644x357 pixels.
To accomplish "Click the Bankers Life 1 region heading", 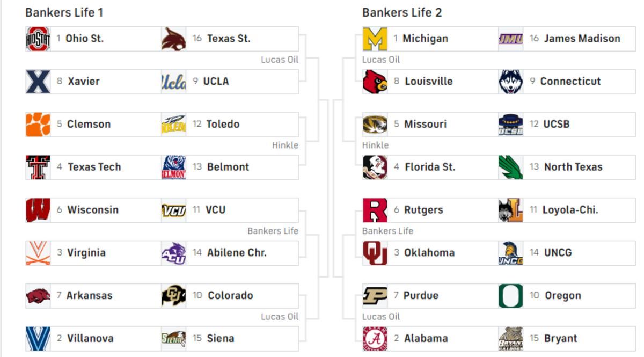I will click(x=64, y=12).
